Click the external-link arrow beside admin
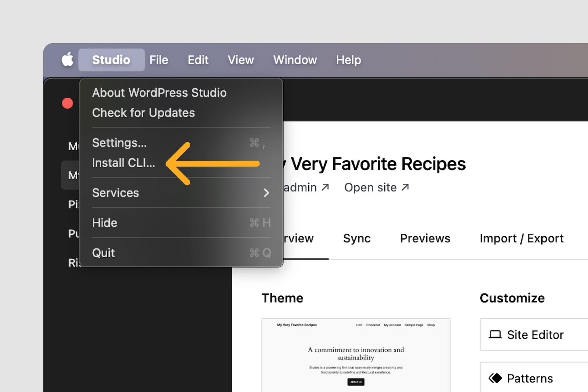 coord(326,187)
